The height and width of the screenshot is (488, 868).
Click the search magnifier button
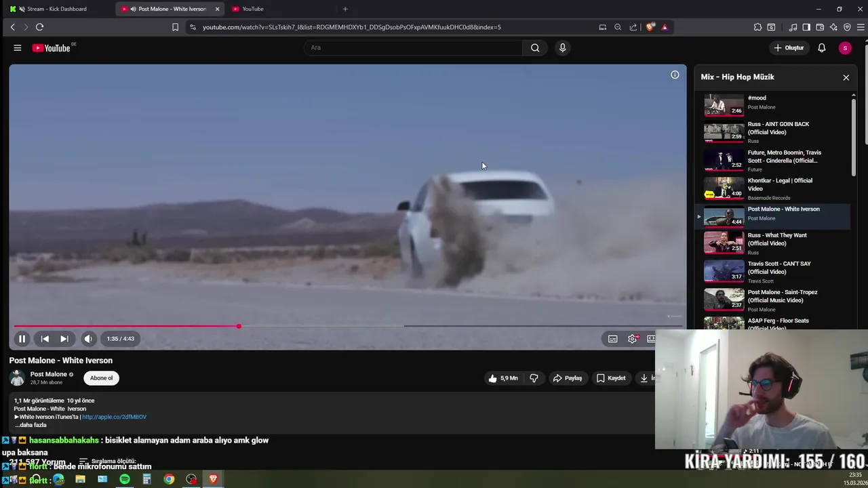click(535, 47)
